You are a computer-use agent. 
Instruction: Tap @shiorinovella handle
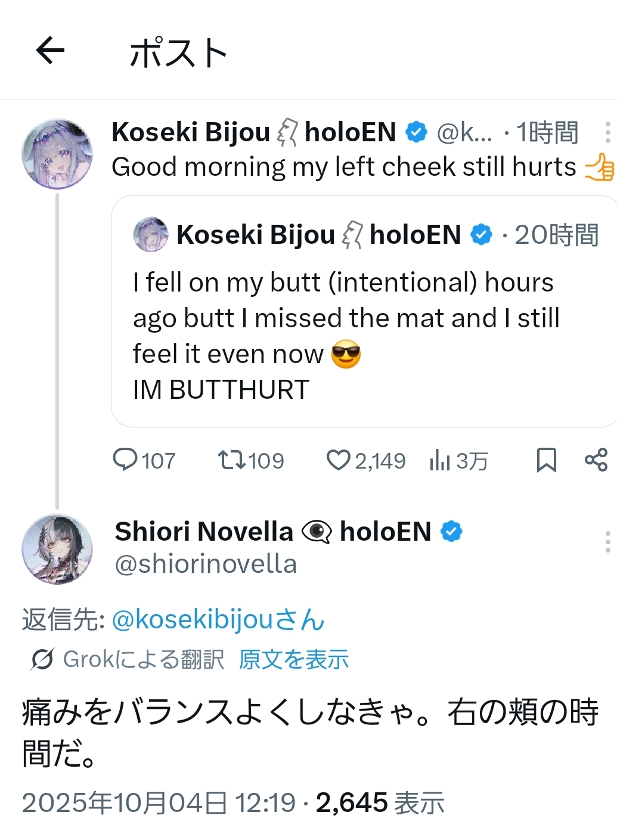tap(206, 564)
